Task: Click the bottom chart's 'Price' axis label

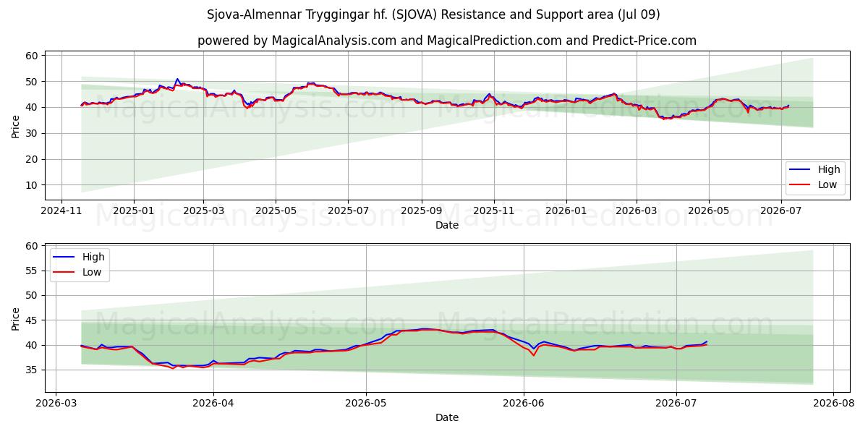Action: (17, 318)
